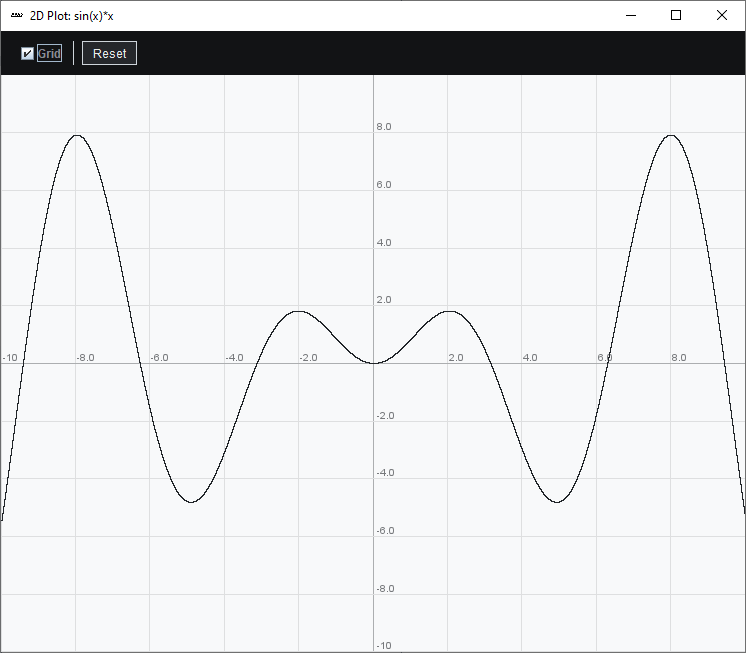746x653 pixels.
Task: Click the 4.0 label on vertical axis
Action: pyautogui.click(x=384, y=243)
